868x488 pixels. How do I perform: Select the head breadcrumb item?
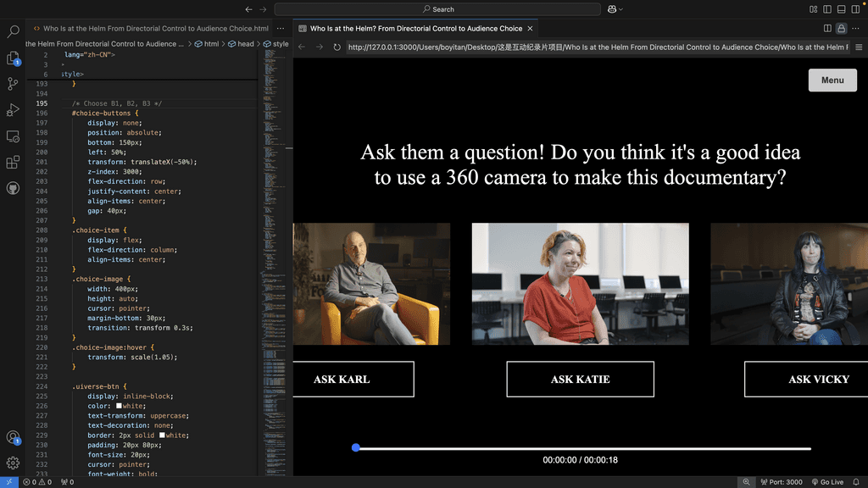(x=241, y=44)
